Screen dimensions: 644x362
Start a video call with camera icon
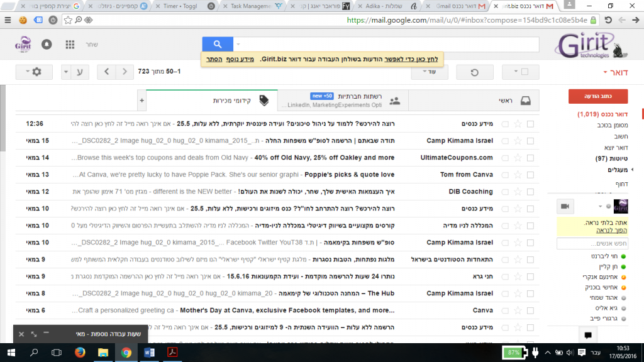(x=565, y=206)
